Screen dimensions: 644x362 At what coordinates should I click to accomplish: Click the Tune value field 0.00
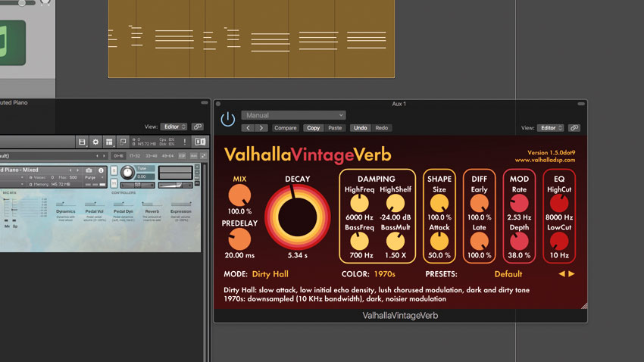[145, 176]
